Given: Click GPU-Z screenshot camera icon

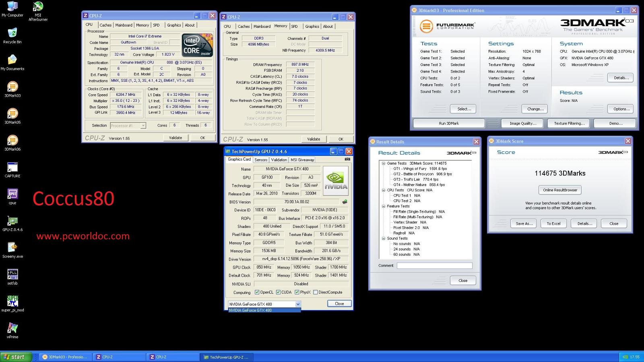Looking at the screenshot, I should pos(347,159).
